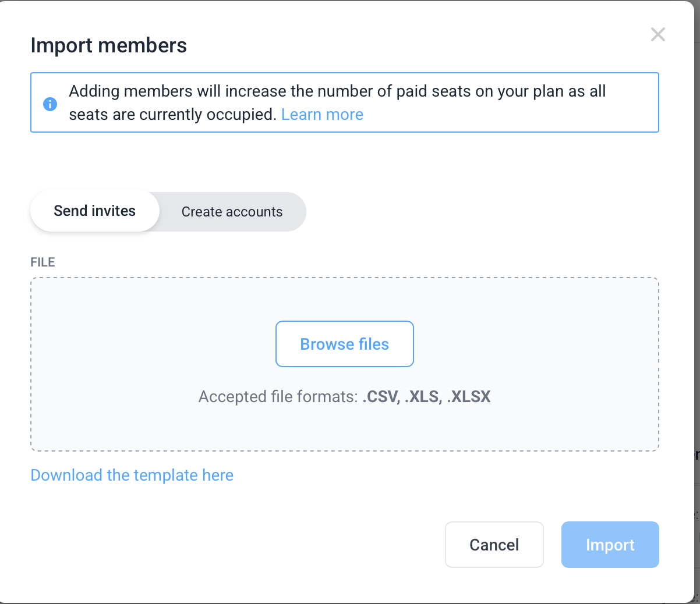Click the .XLSX format text
Viewport: 700px width, 604px height.
point(469,397)
